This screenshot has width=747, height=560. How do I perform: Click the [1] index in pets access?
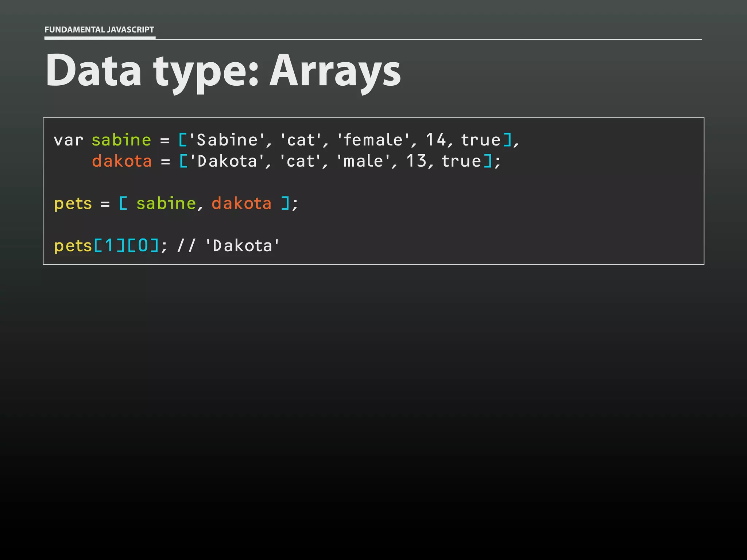pos(109,246)
